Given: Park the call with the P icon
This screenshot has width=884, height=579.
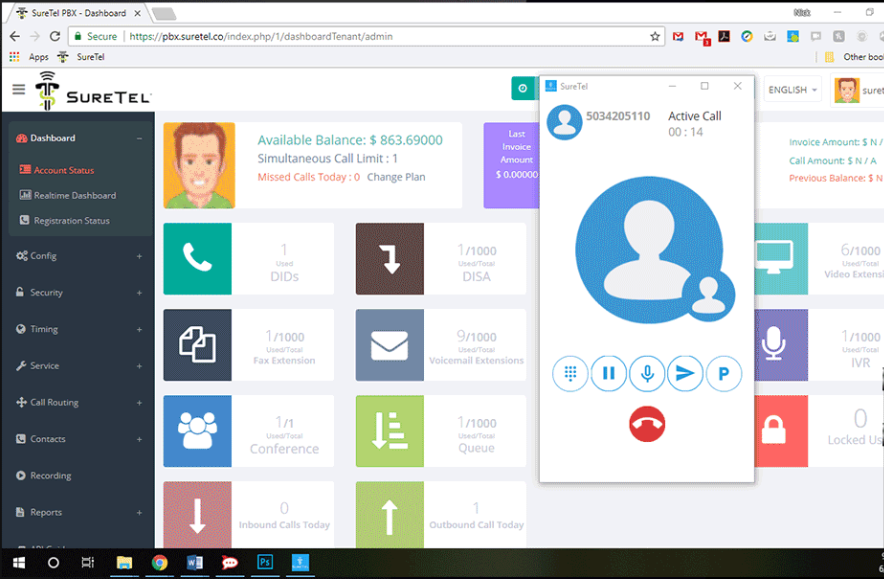Looking at the screenshot, I should 723,373.
